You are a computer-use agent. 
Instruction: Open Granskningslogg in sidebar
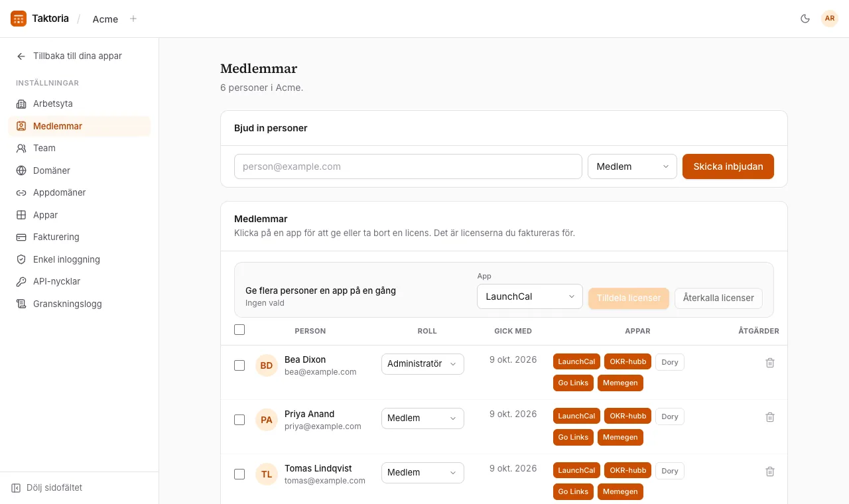coord(80,304)
